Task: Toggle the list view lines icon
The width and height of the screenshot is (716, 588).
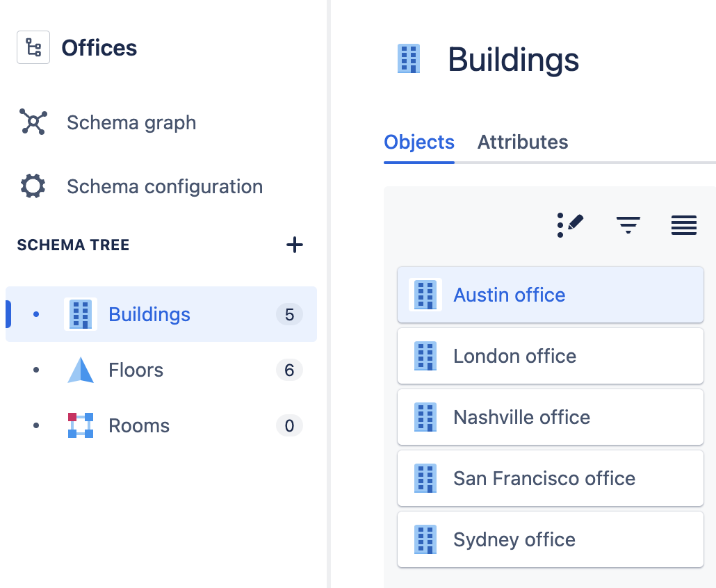Action: tap(684, 225)
